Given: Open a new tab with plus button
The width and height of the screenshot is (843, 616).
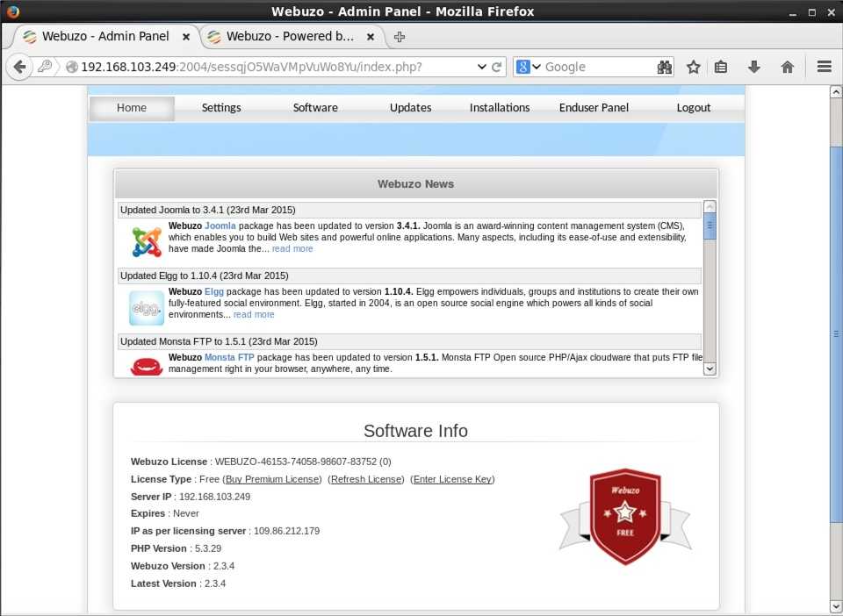Looking at the screenshot, I should click(400, 37).
